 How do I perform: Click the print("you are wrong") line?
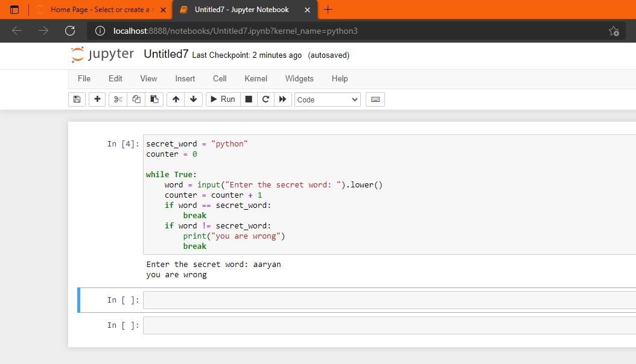point(234,236)
